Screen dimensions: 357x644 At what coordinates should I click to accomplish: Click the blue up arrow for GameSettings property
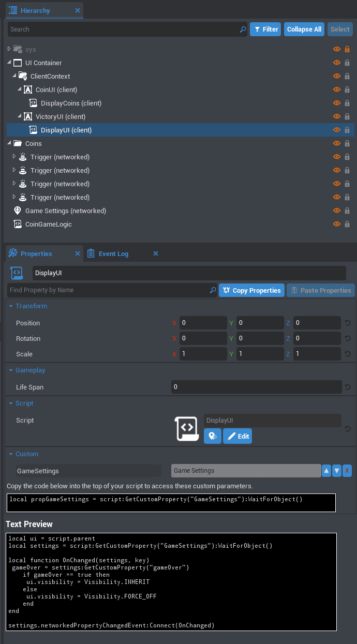tap(326, 471)
